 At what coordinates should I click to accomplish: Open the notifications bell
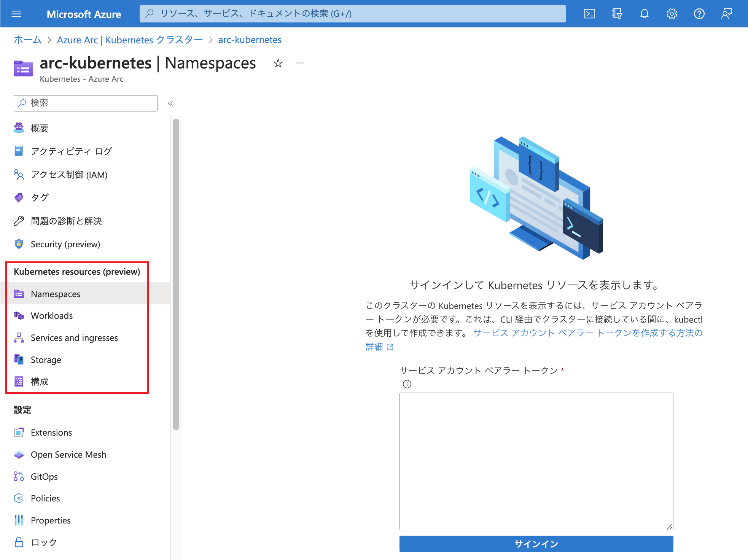[644, 14]
